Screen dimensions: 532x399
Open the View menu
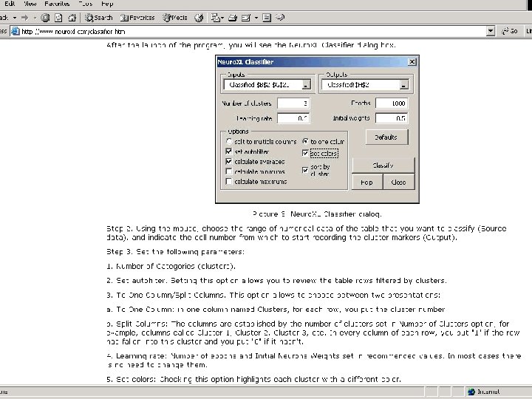click(x=30, y=4)
